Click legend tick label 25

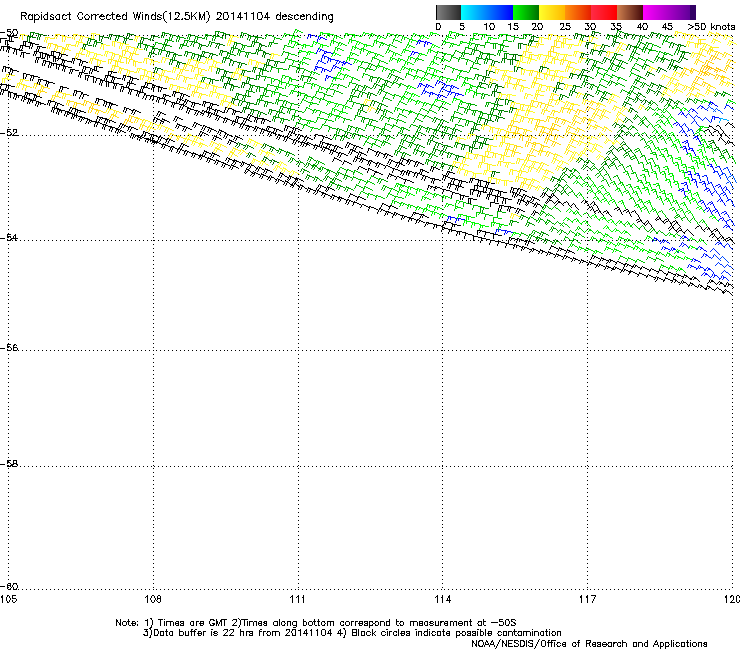click(x=565, y=27)
